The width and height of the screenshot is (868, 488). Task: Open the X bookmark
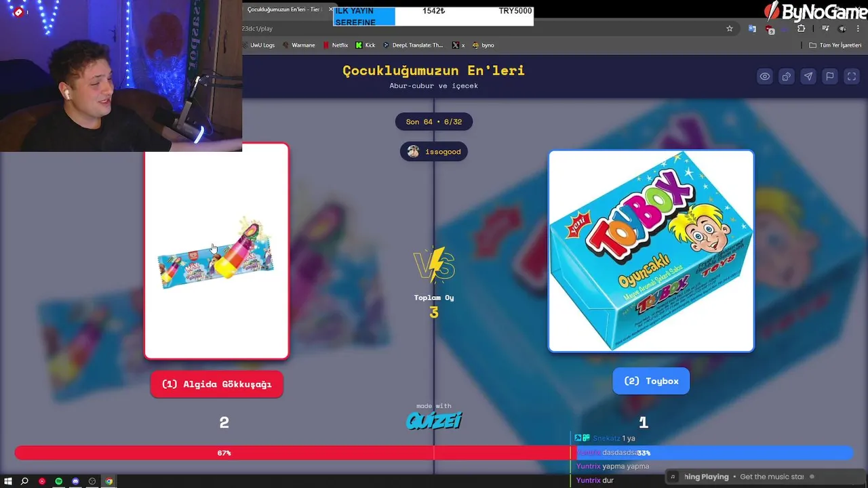coord(458,45)
